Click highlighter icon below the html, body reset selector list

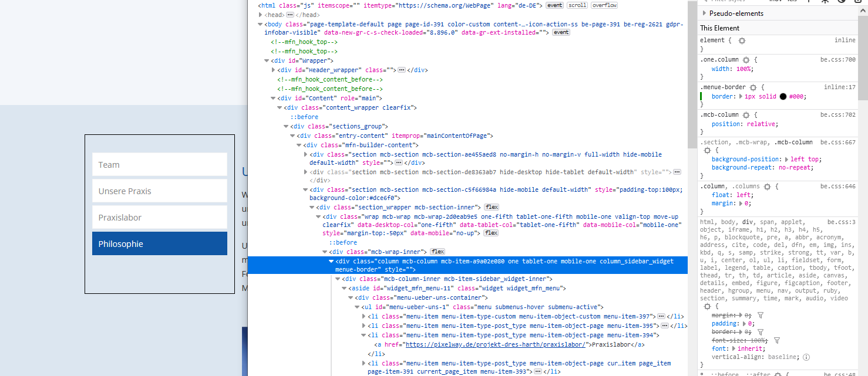click(x=707, y=307)
